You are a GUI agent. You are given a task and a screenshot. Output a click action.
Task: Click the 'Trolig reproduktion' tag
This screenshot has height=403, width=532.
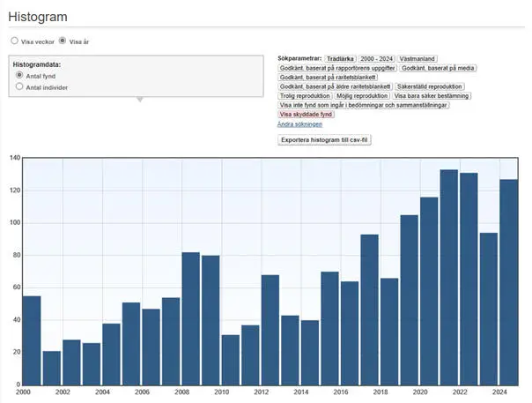click(305, 95)
